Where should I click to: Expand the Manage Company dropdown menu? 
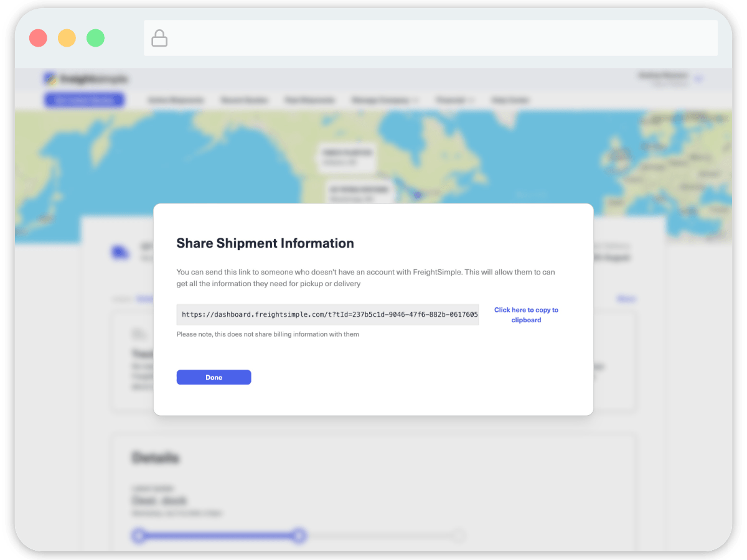point(384,100)
